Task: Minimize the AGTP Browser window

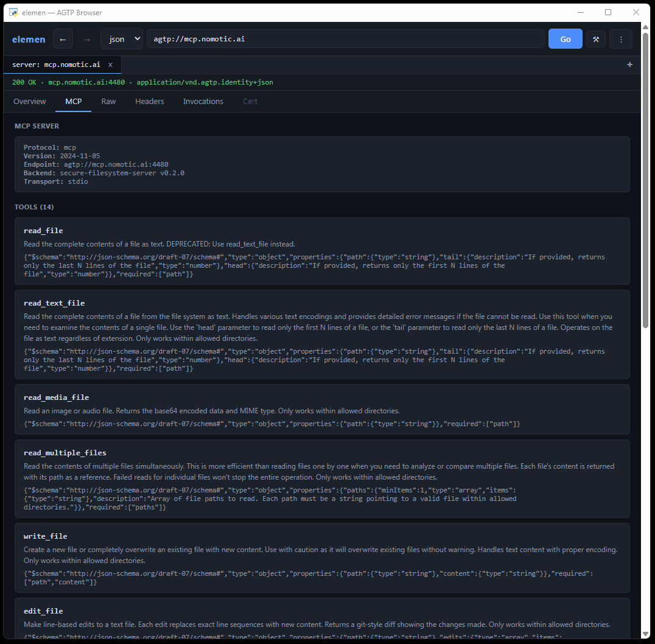Action: click(581, 13)
